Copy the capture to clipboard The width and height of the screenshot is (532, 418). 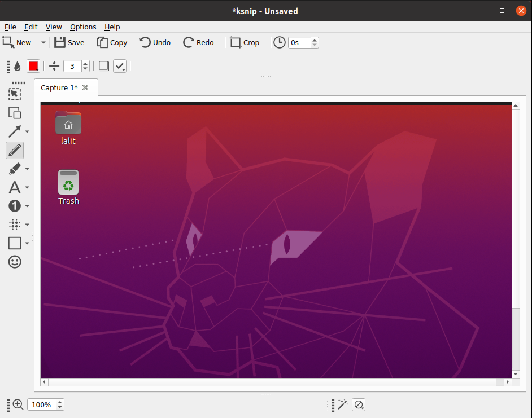click(x=112, y=42)
